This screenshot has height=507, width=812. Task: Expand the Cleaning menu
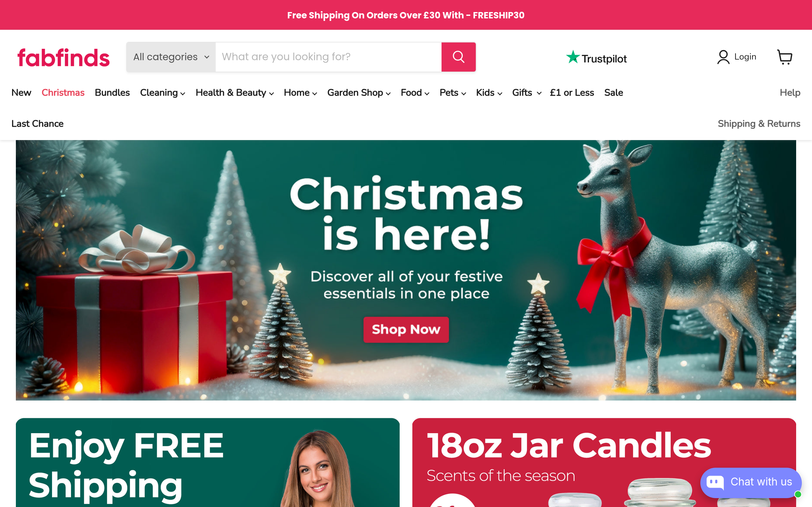[162, 93]
